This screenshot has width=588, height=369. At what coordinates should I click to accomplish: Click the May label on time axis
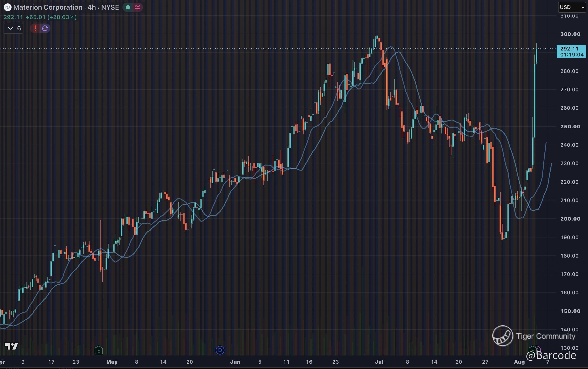(112, 362)
